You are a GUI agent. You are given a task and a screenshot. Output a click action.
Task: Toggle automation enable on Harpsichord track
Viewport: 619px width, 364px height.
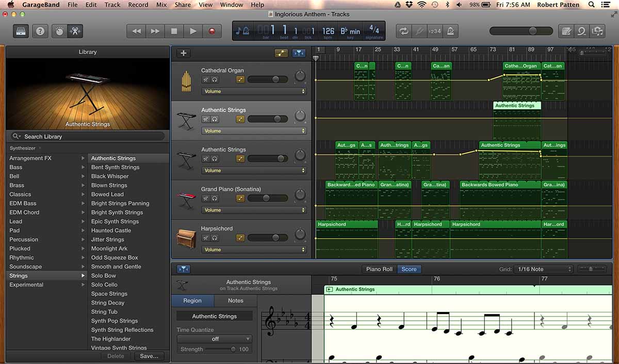pyautogui.click(x=240, y=238)
